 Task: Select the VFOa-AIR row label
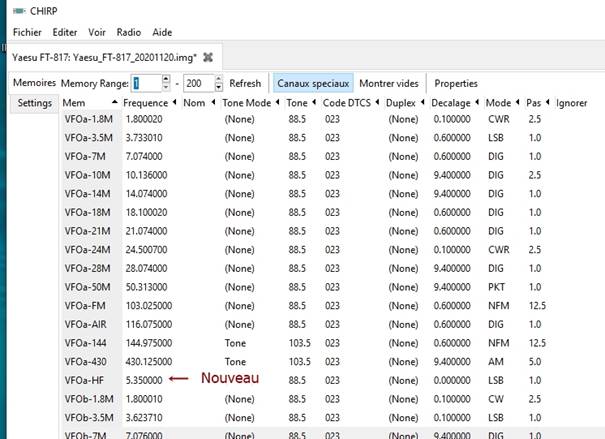(x=86, y=324)
